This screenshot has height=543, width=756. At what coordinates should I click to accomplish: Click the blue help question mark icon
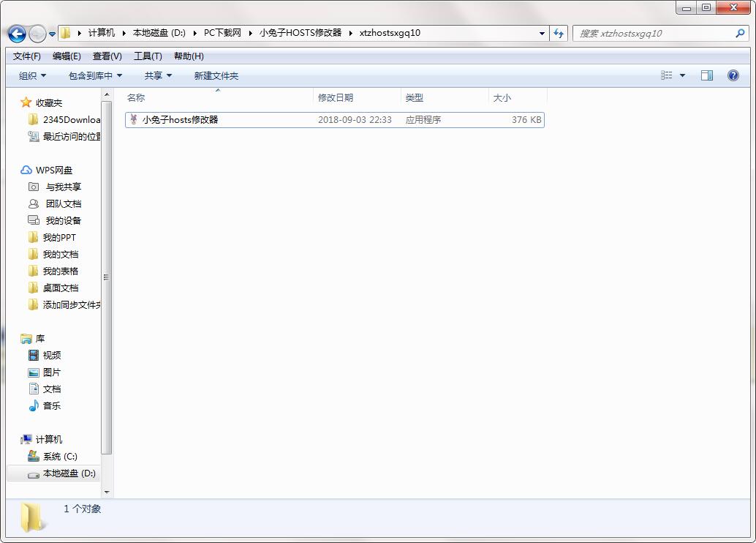(x=733, y=75)
